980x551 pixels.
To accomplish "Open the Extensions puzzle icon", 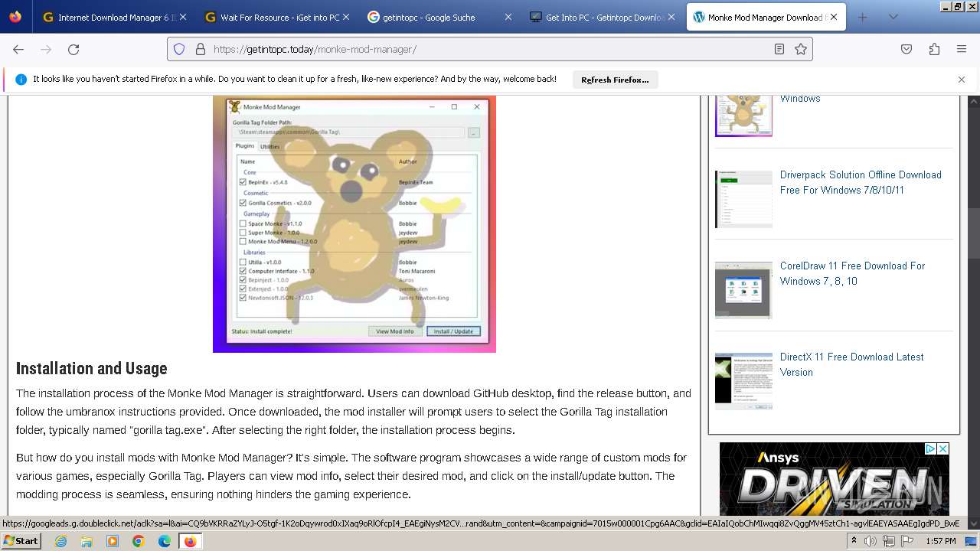I will 934,49.
